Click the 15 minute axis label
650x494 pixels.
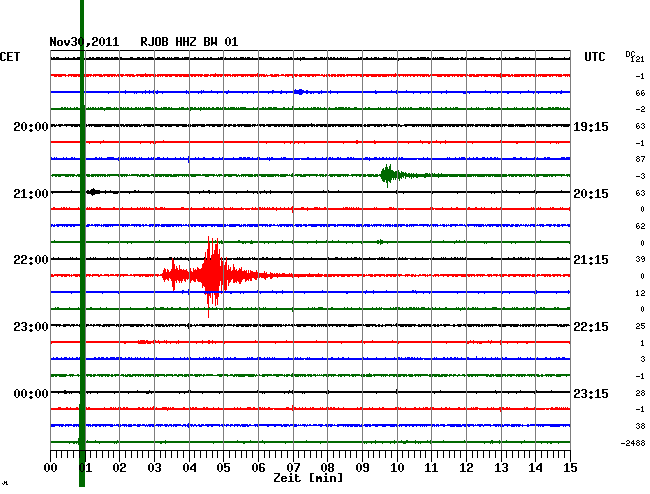(570, 468)
